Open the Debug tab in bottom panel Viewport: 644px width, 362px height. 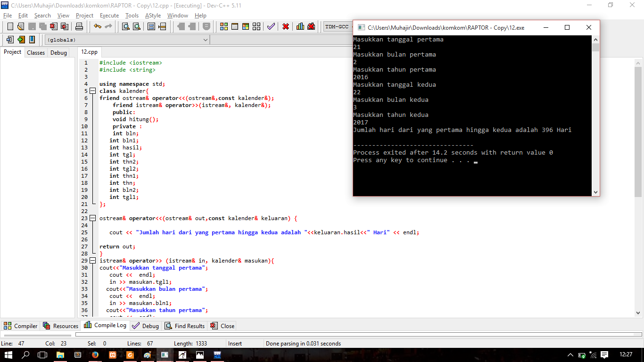(146, 326)
